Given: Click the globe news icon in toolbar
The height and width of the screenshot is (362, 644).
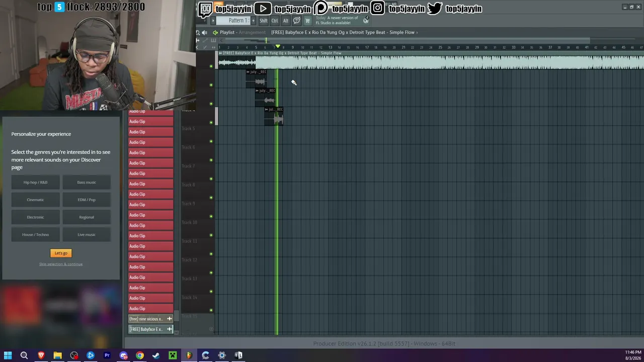Looking at the screenshot, I should [366, 20].
